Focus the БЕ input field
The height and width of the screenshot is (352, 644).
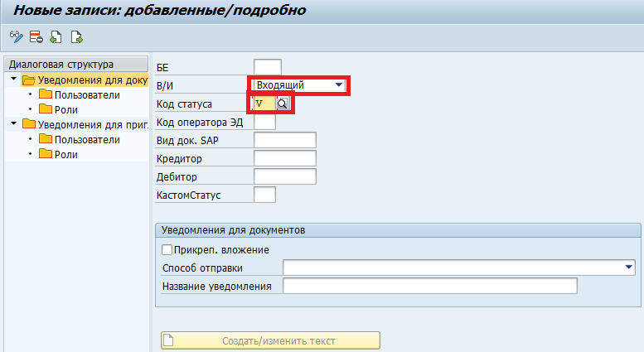268,67
